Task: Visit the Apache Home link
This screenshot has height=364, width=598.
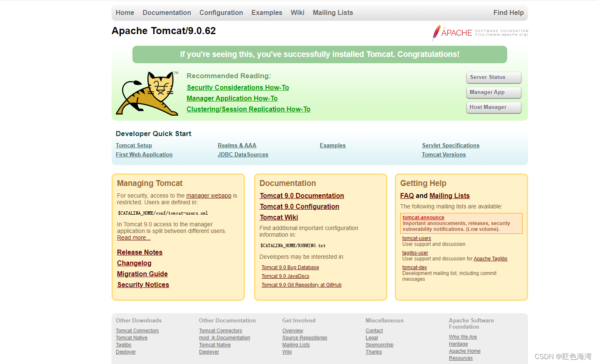Action: [x=465, y=351]
